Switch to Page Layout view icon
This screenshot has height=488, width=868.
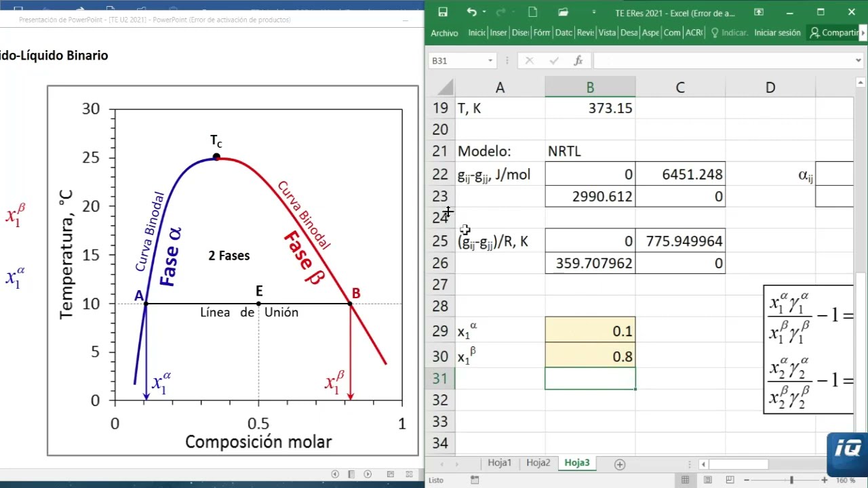pyautogui.click(x=707, y=480)
